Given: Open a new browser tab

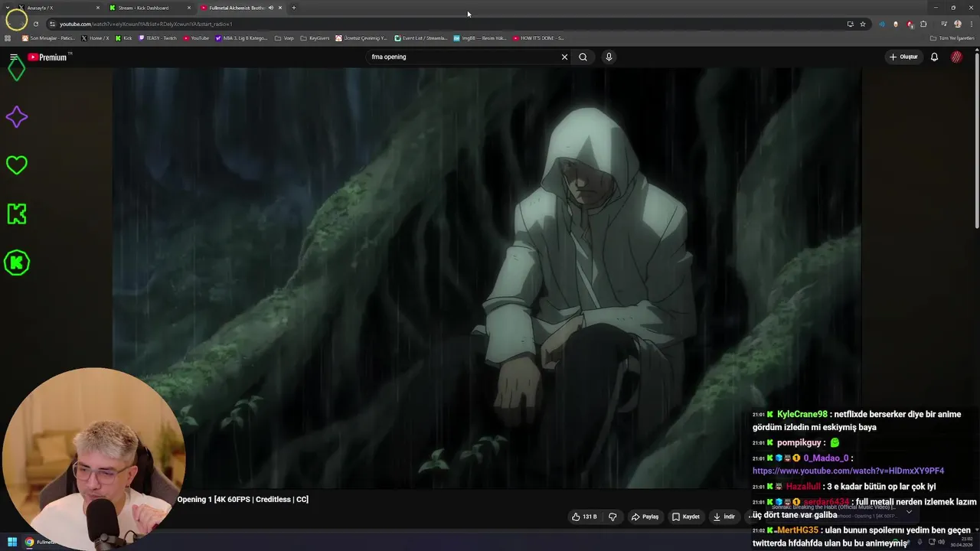Looking at the screenshot, I should click(294, 8).
